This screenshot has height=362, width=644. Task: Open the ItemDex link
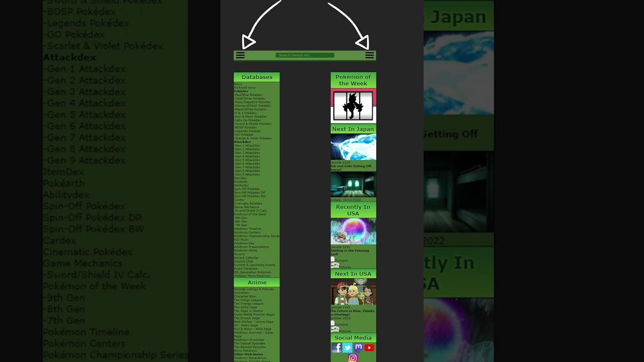240,178
